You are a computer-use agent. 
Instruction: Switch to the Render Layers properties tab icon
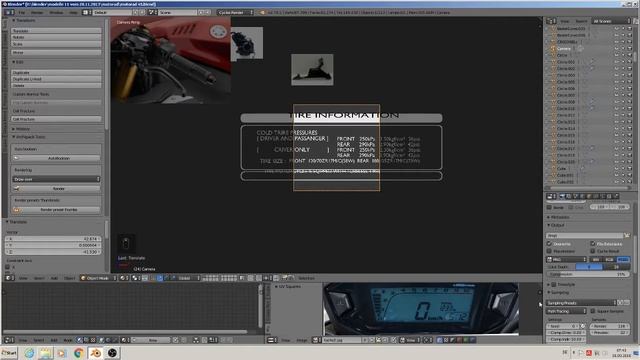click(569, 196)
